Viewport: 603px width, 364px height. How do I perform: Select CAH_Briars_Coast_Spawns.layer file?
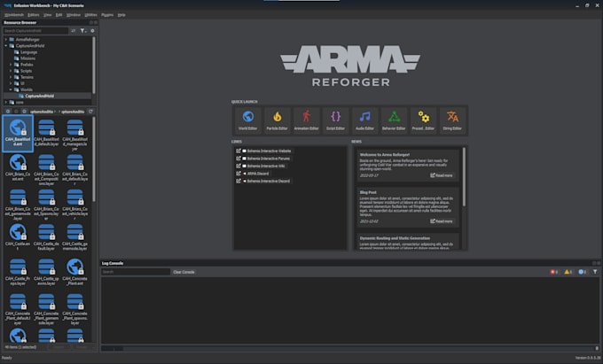click(46, 205)
